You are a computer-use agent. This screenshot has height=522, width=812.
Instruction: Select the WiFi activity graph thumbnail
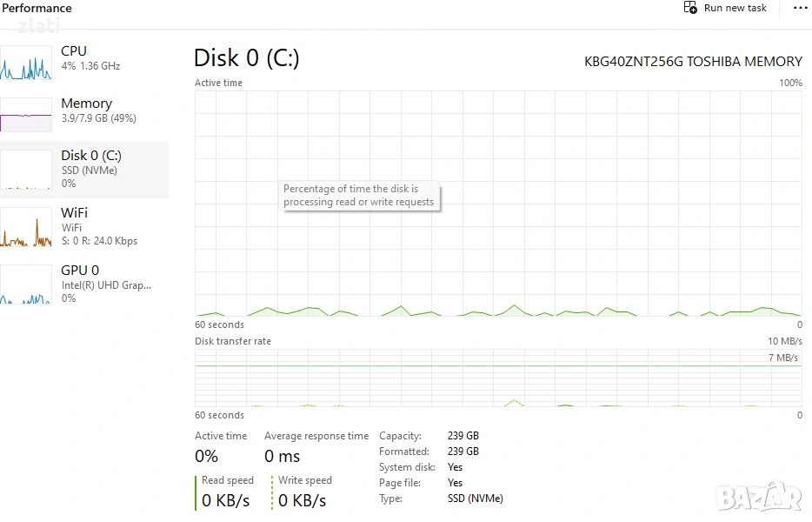pos(26,227)
